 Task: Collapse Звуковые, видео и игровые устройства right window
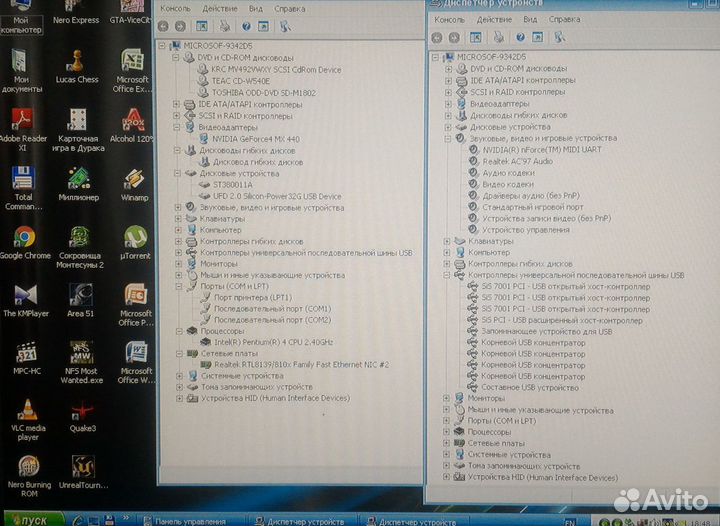(x=448, y=138)
